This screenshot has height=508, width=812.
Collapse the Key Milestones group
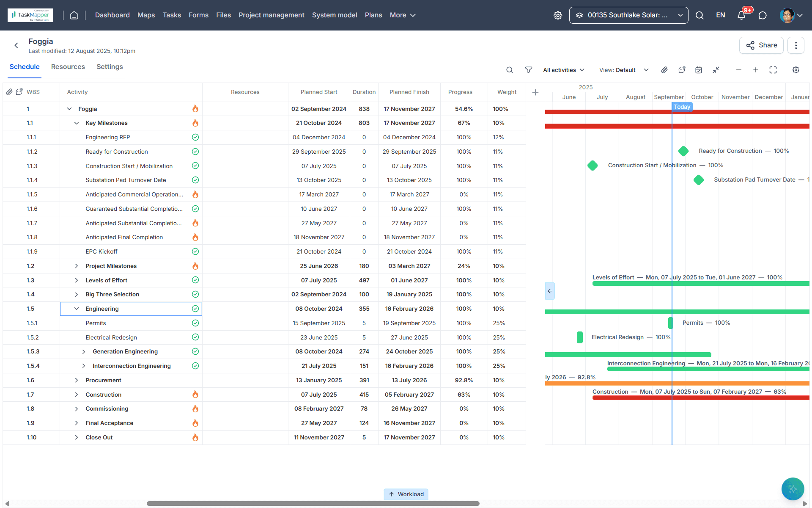click(77, 123)
